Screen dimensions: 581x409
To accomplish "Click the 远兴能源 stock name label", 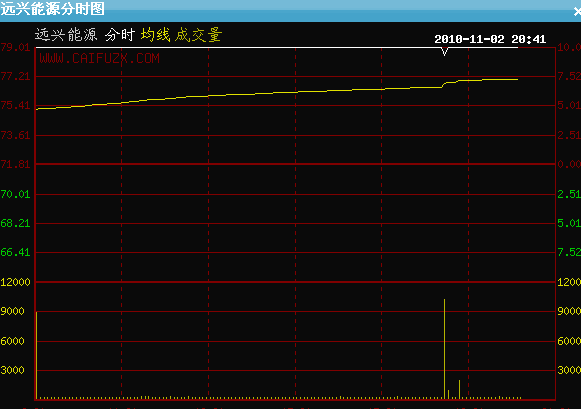I will pos(66,35).
